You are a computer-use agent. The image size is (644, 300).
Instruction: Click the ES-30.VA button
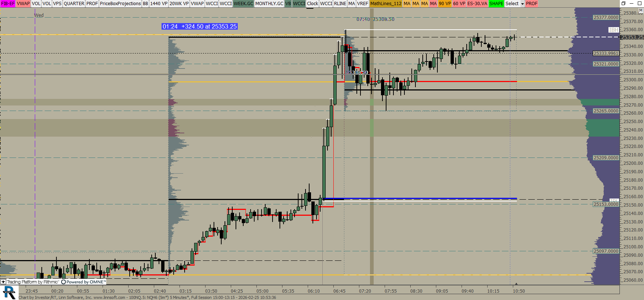(x=477, y=4)
